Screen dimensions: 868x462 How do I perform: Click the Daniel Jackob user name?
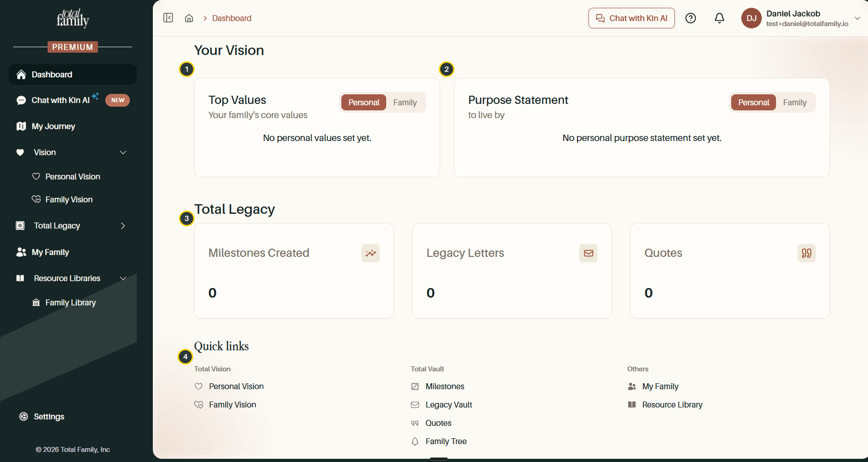[793, 14]
